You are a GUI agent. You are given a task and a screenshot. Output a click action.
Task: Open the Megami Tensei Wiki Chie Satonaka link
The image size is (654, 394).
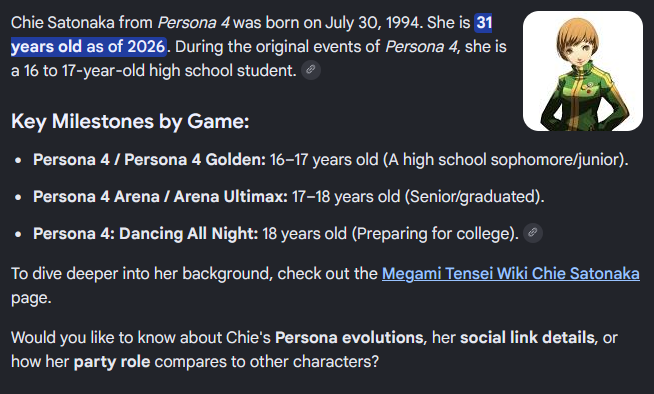(511, 274)
